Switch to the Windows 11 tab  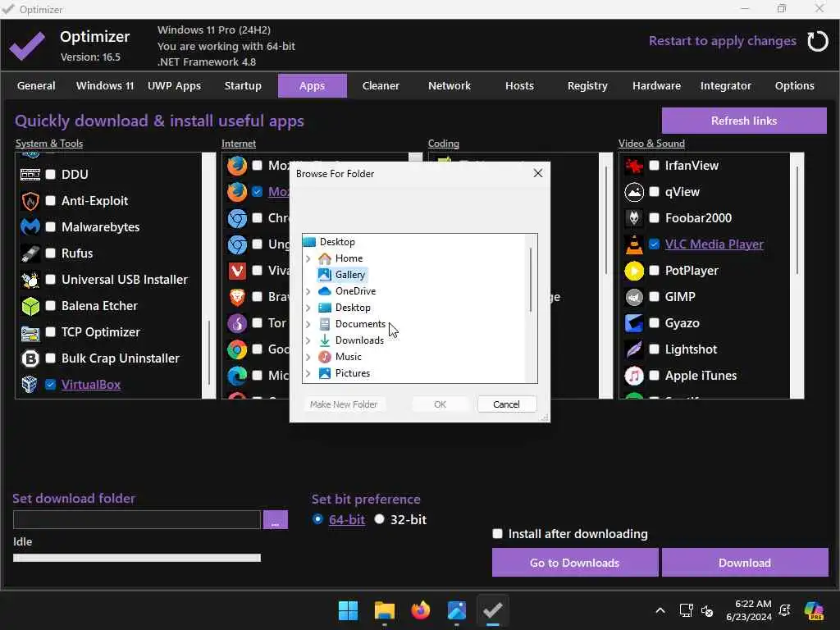pos(105,85)
